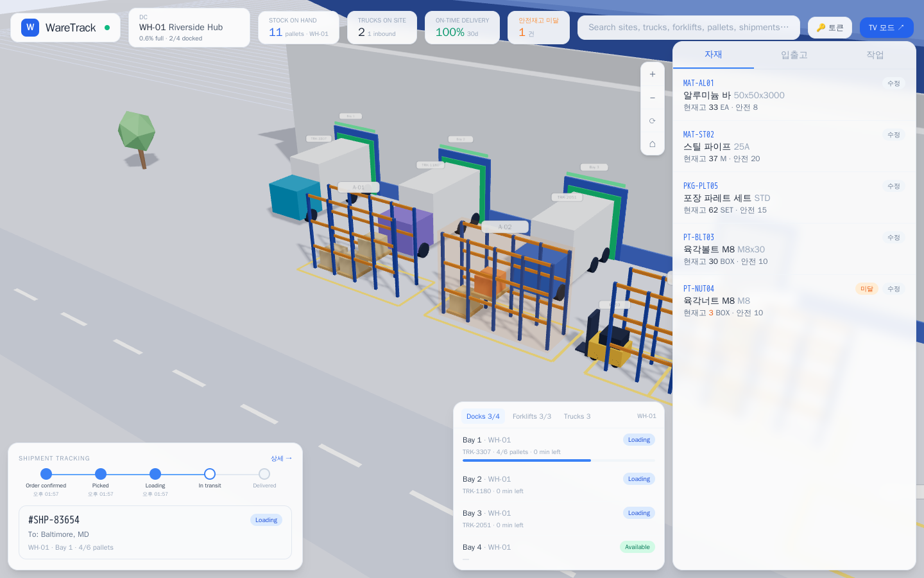Click the WareTrack W logo icon
The height and width of the screenshot is (578, 924).
click(x=30, y=28)
